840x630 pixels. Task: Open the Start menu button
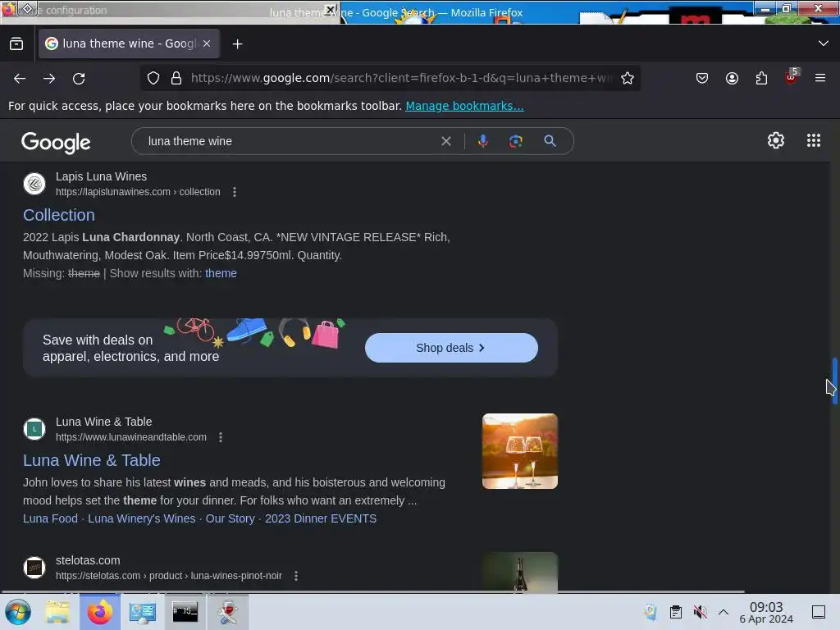point(18,612)
